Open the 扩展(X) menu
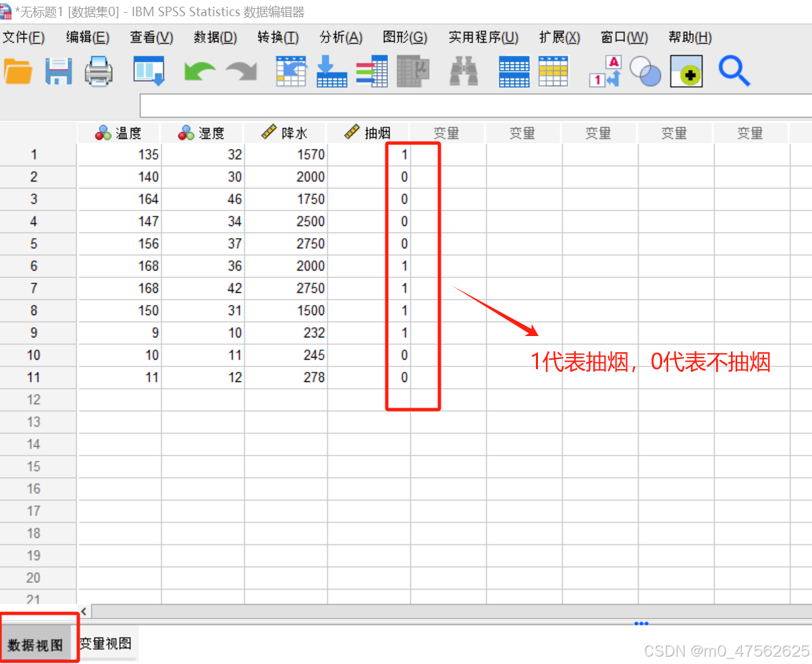 [x=560, y=37]
